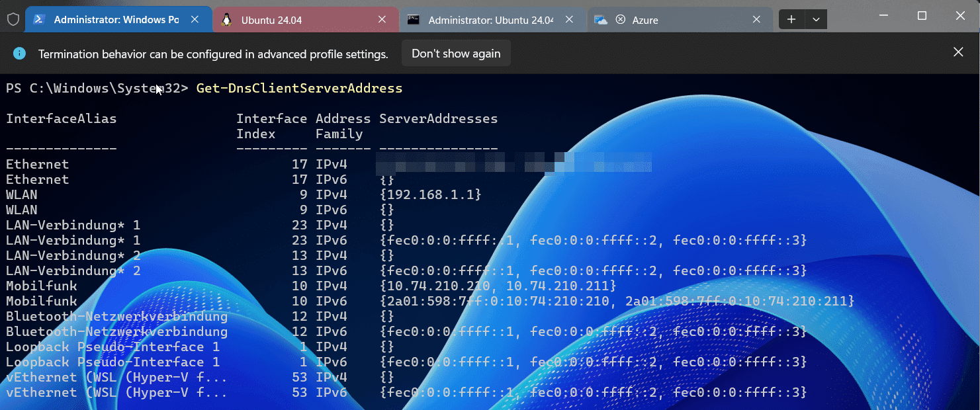Image resolution: width=980 pixels, height=410 pixels.
Task: Click the terminal icon on Administrator: Ubuntu 24.04 tab
Action: [x=414, y=19]
